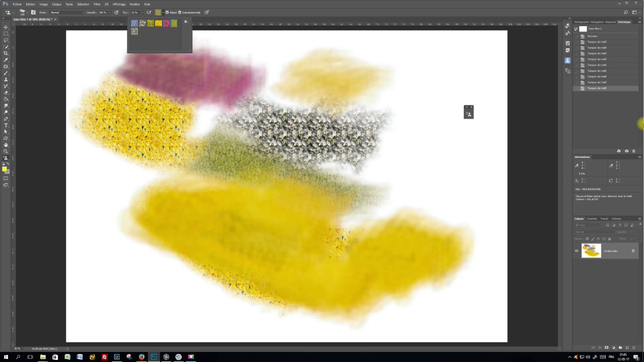This screenshot has height=362, width=644.
Task: Open the Informations panel options menu
Action: pos(639,157)
